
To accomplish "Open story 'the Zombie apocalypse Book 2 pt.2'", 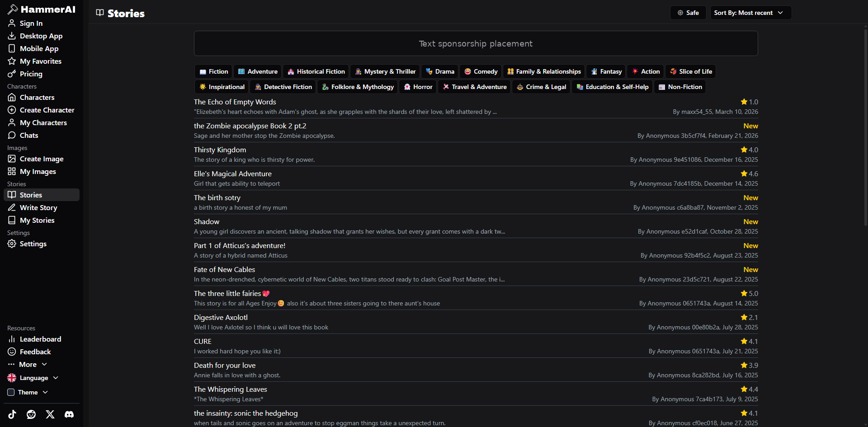I will pyautogui.click(x=476, y=131).
